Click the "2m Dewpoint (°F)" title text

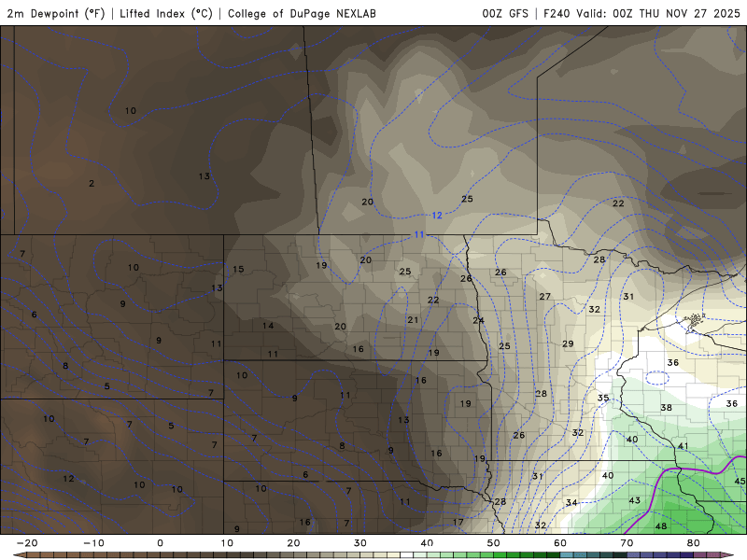[x=56, y=13]
